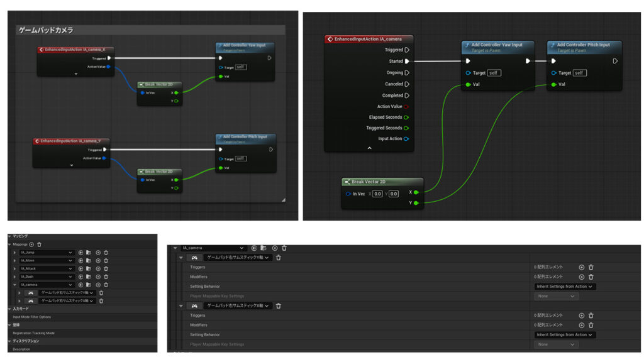Viewport: 644px width, 362px height.
Task: Add a key binding to IA_Dash
Action: point(97,277)
